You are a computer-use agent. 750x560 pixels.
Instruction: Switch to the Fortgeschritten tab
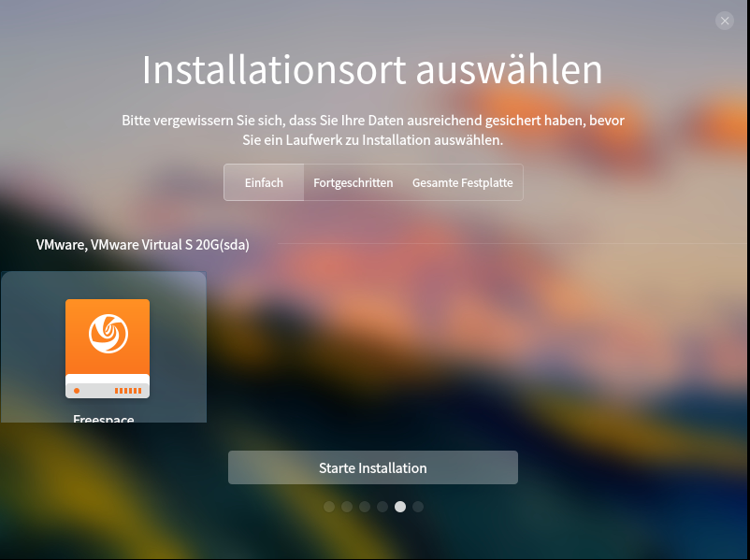pos(353,182)
